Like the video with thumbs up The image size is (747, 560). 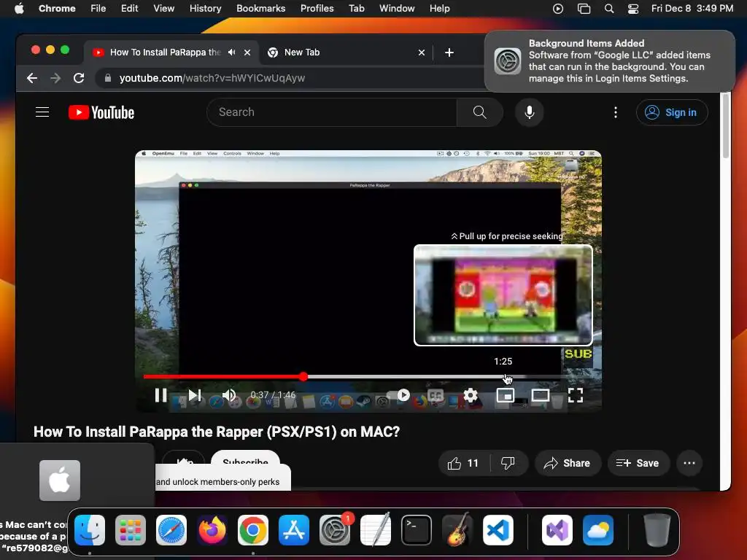463,463
